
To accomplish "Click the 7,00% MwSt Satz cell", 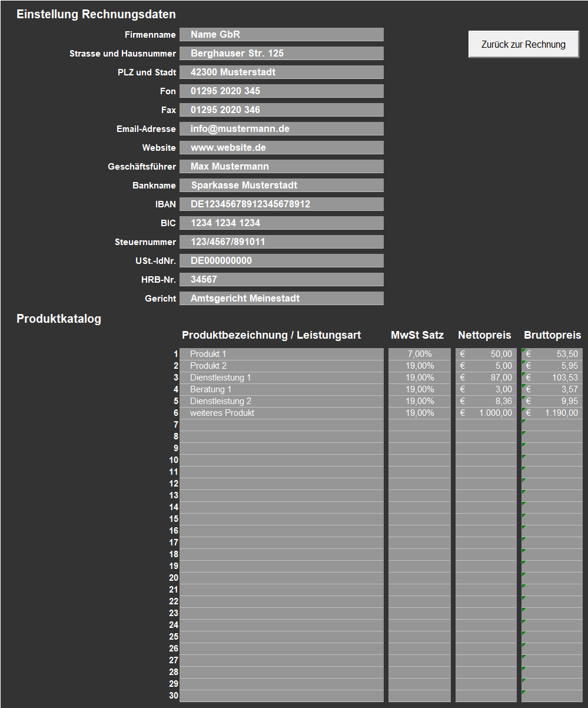I will click(x=419, y=354).
